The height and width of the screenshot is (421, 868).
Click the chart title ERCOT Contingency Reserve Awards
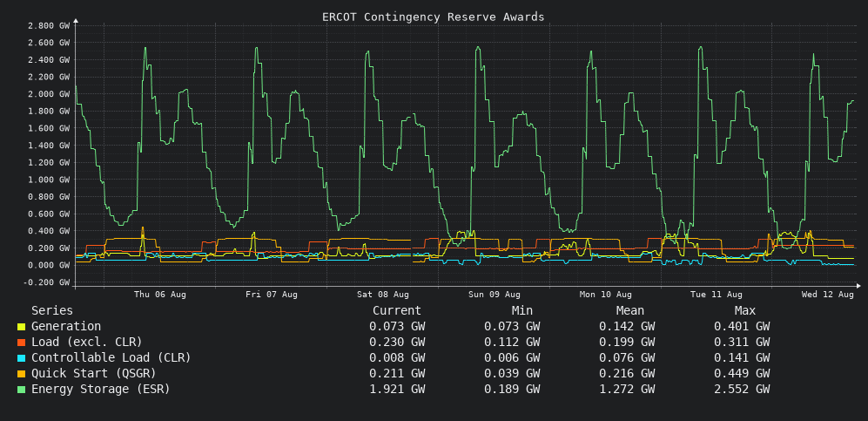click(x=434, y=17)
